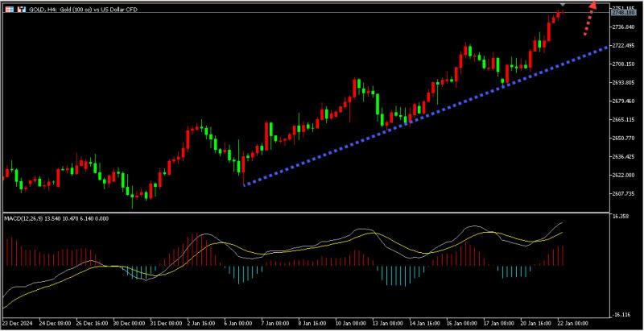Image resolution: width=644 pixels, height=331 pixels.
Task: Click the 6 Jan 00:00 time label
Action: click(x=237, y=322)
